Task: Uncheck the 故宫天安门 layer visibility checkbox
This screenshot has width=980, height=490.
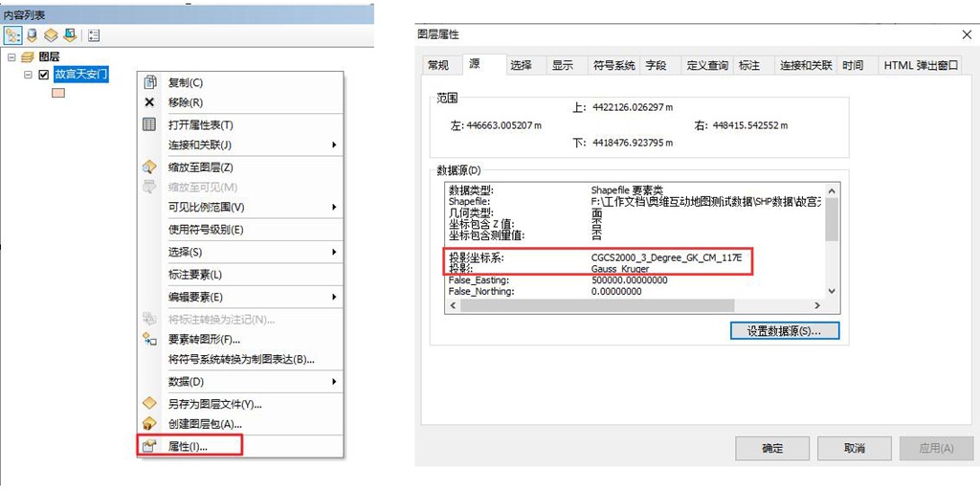Action: [x=43, y=75]
